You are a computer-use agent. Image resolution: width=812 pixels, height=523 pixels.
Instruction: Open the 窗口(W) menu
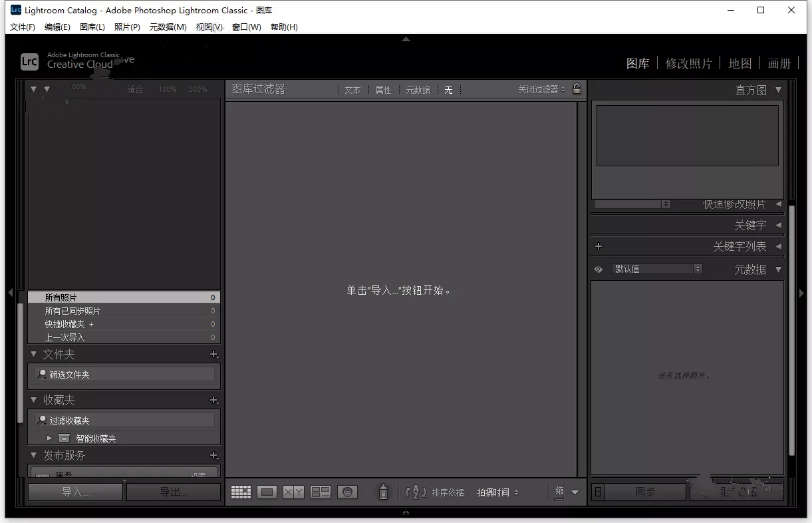pos(247,27)
